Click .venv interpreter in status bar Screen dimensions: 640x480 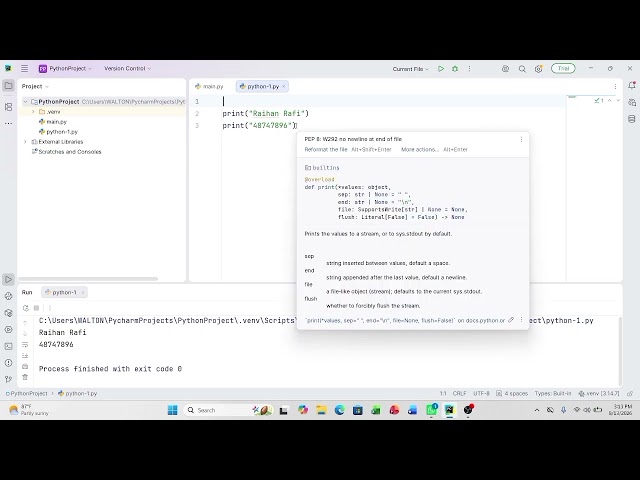[x=599, y=393]
